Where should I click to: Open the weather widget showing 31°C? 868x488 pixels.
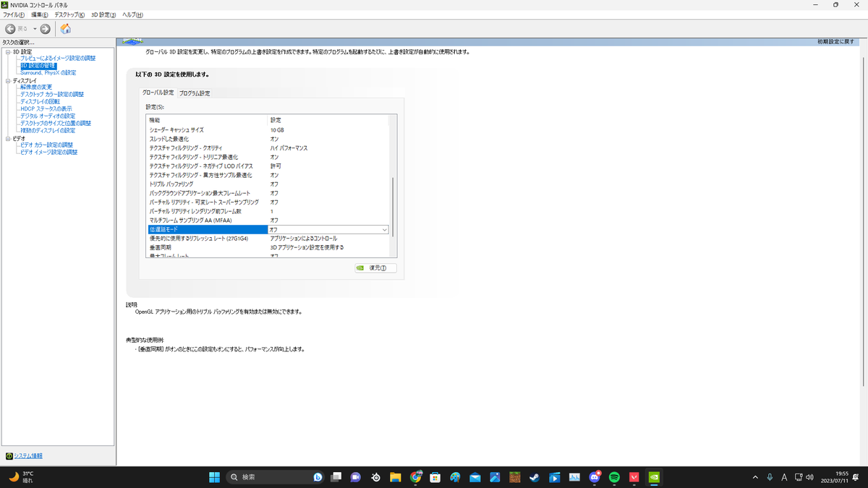[x=22, y=476]
